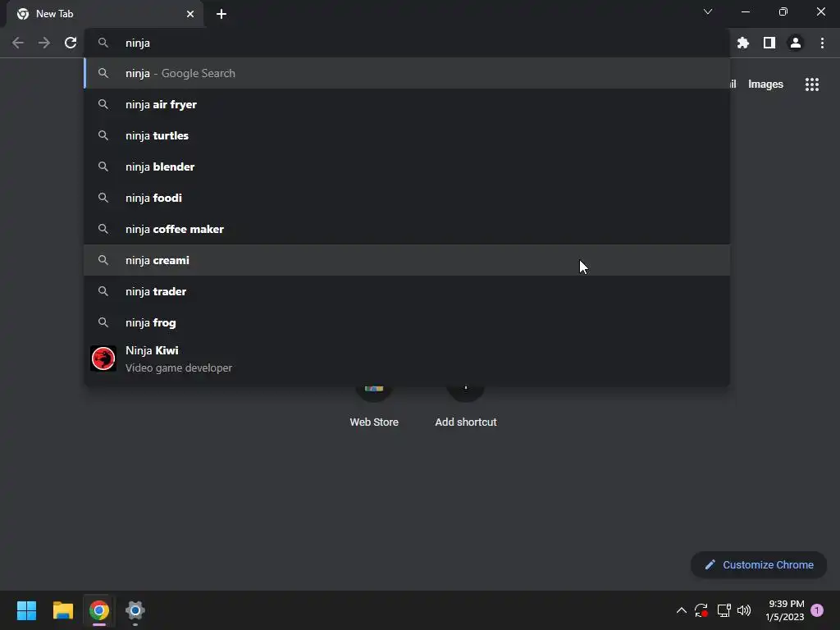Image resolution: width=840 pixels, height=630 pixels.
Task: Open the Chrome profile avatar
Action: point(796,43)
